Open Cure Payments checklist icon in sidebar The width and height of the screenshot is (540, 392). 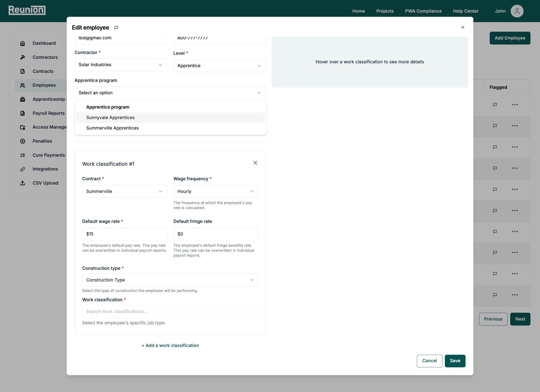coord(23,155)
